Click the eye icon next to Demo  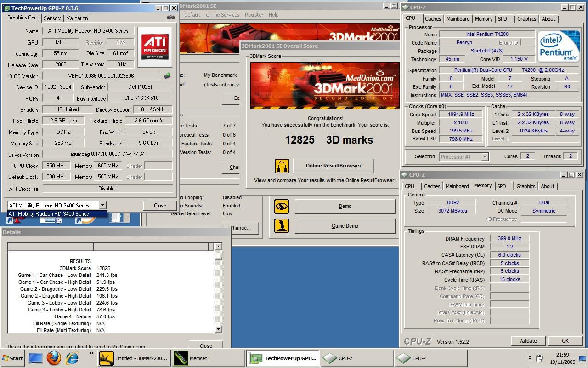pyautogui.click(x=282, y=206)
